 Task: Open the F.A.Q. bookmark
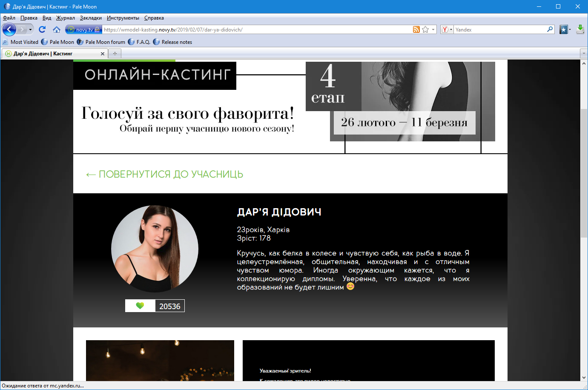pos(139,42)
